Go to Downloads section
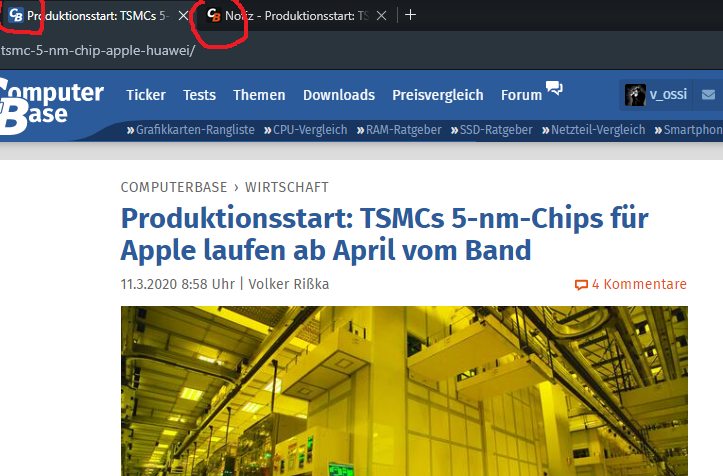 click(x=339, y=95)
